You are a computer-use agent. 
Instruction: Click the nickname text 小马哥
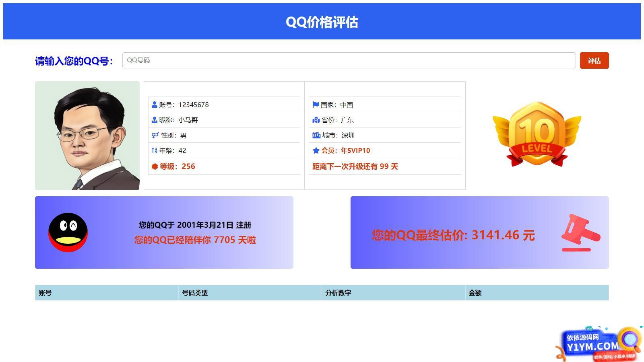[188, 120]
